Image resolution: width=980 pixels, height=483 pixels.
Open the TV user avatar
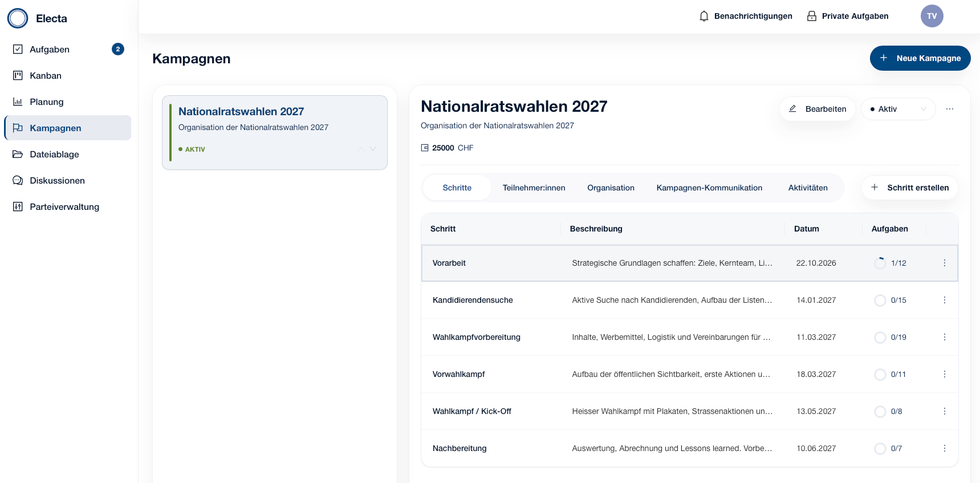click(x=932, y=16)
